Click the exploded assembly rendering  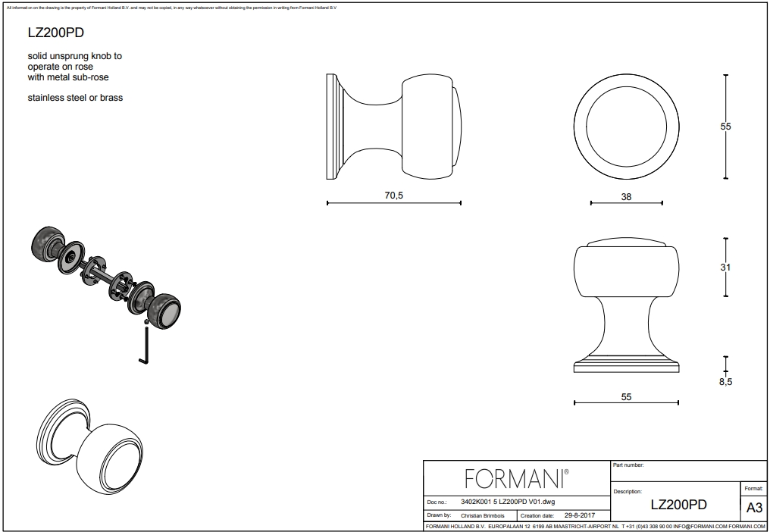tap(106, 295)
